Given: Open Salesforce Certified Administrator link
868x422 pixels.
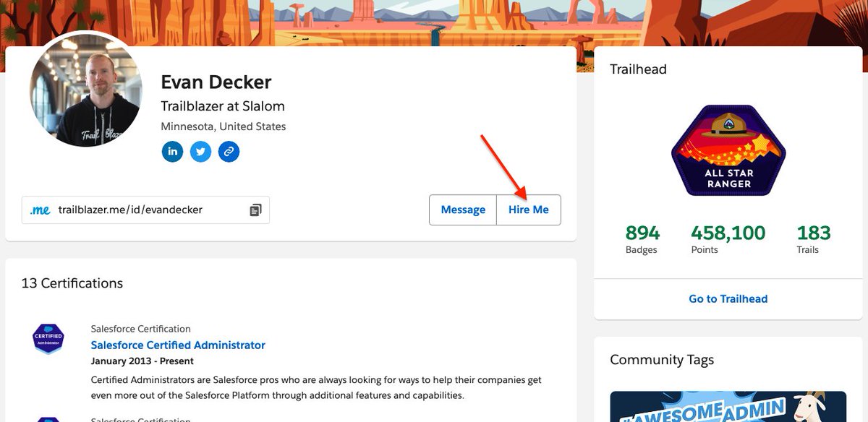Looking at the screenshot, I should (178, 345).
